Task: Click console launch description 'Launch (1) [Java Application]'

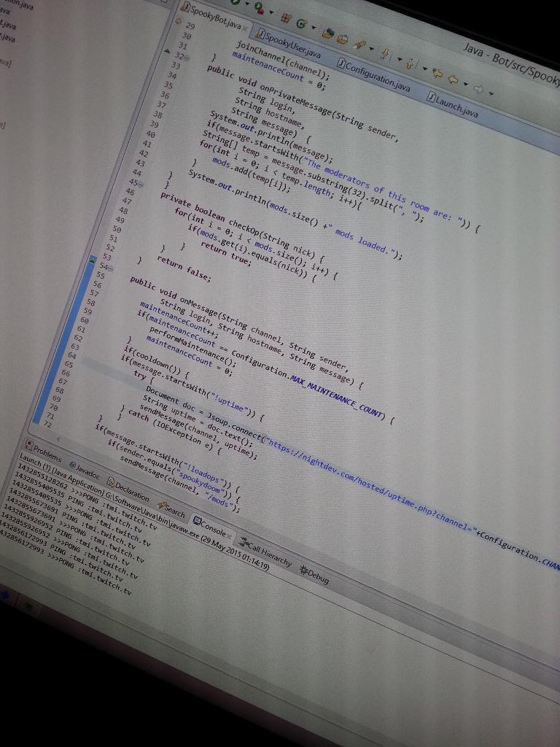Action: tap(61, 474)
